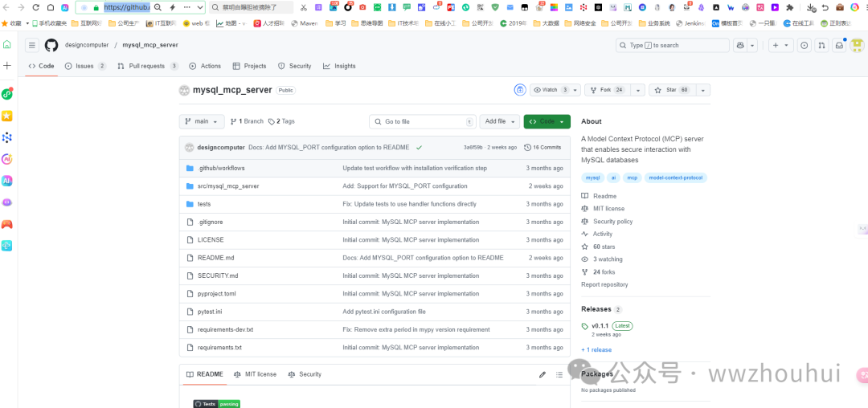Edit README using the pencil icon
Viewport: 868px width, 408px height.
[x=542, y=374]
